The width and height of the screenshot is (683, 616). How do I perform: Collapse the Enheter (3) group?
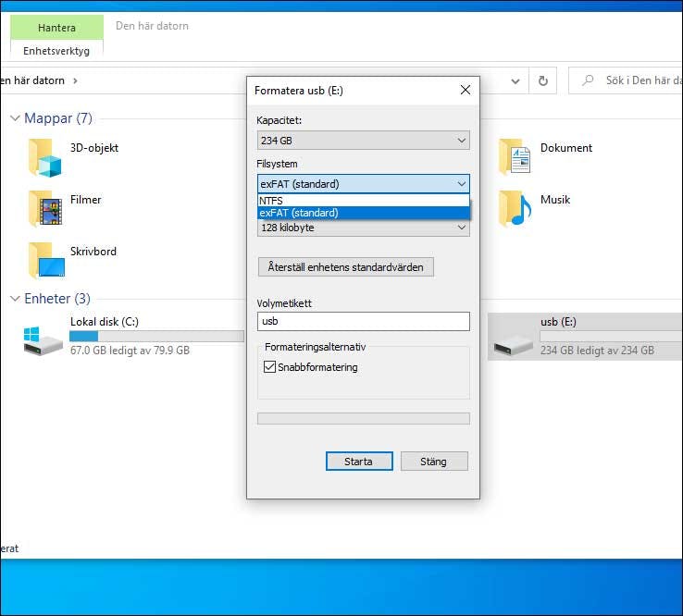point(16,299)
